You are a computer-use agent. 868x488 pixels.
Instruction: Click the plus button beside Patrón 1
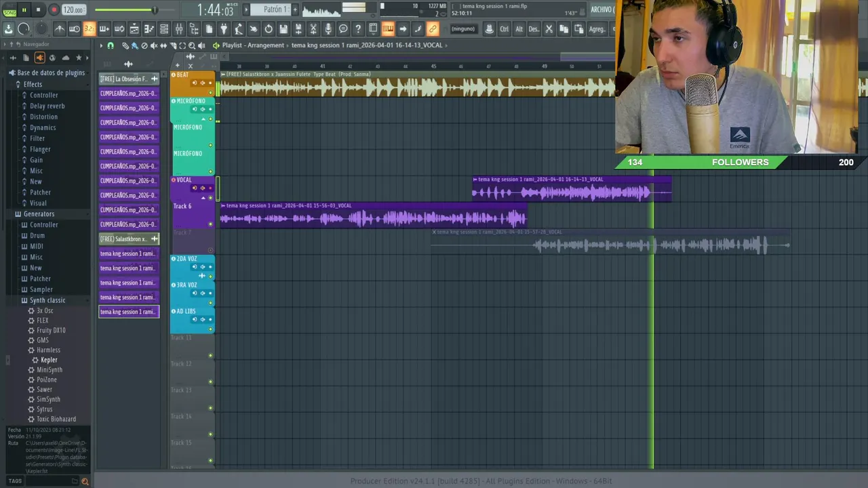295,9
